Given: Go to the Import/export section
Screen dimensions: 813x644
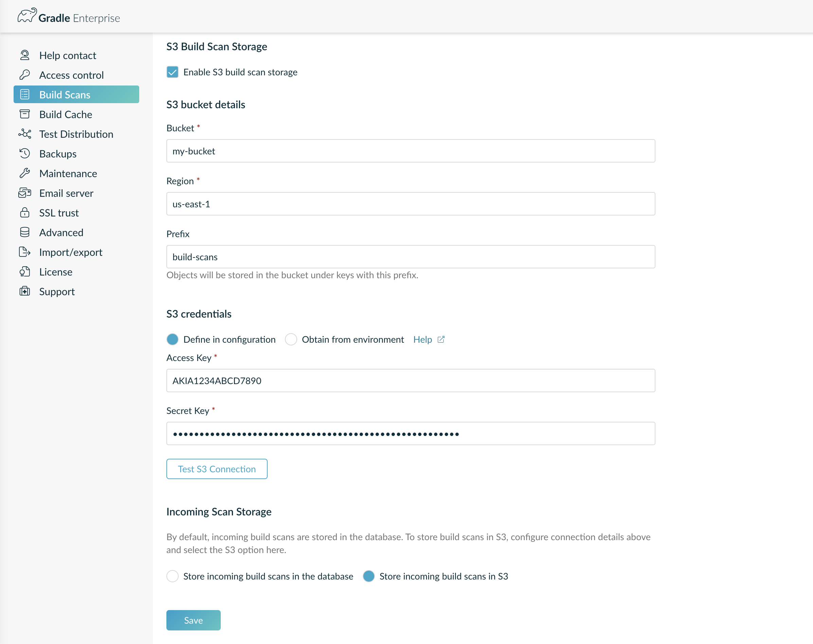Looking at the screenshot, I should tap(71, 252).
